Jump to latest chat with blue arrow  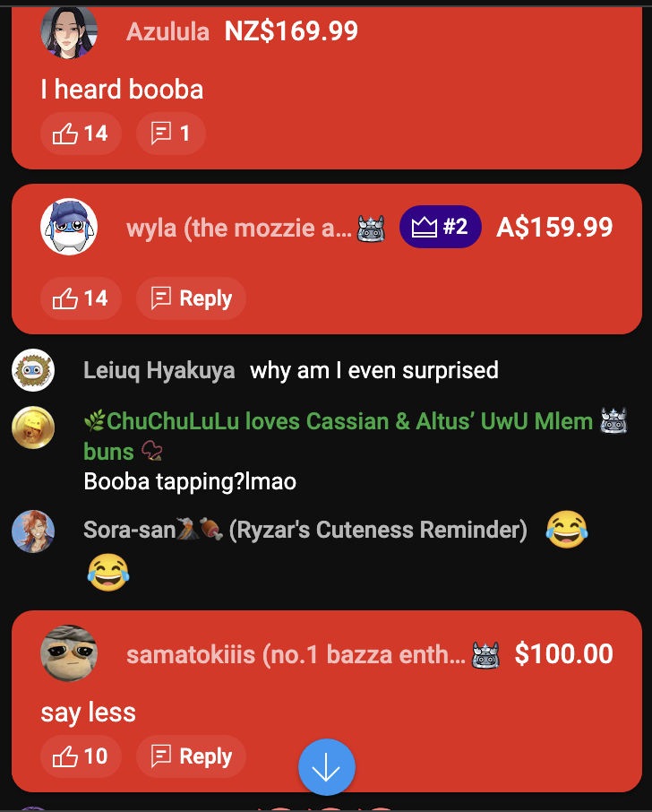[327, 767]
